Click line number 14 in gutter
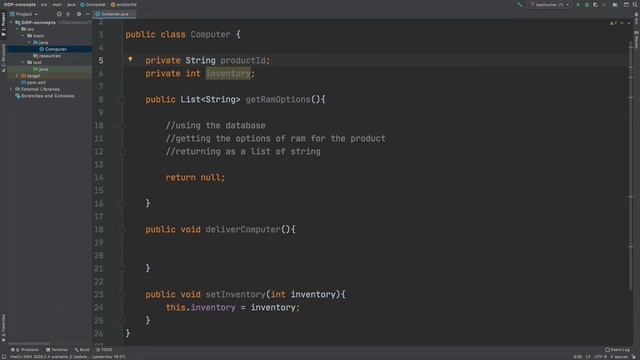 tap(99, 178)
